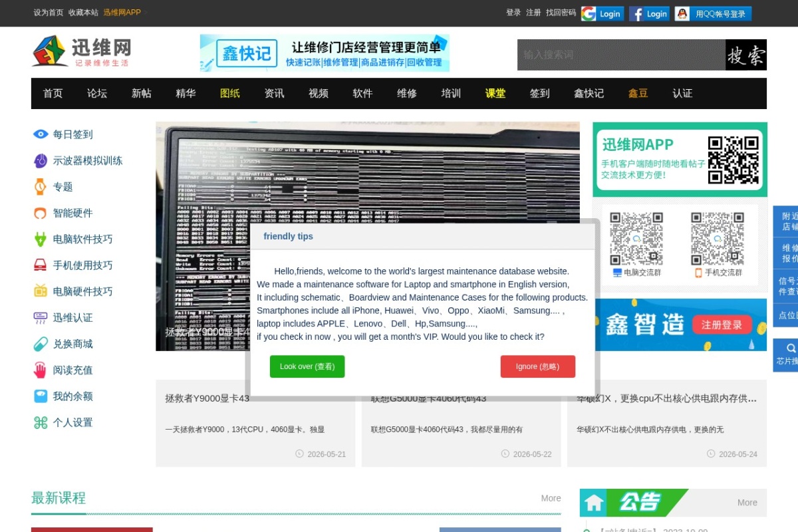This screenshot has width=798, height=532.
Task: Open article card 拯救者Y9000显卡43
Action: pos(255,423)
